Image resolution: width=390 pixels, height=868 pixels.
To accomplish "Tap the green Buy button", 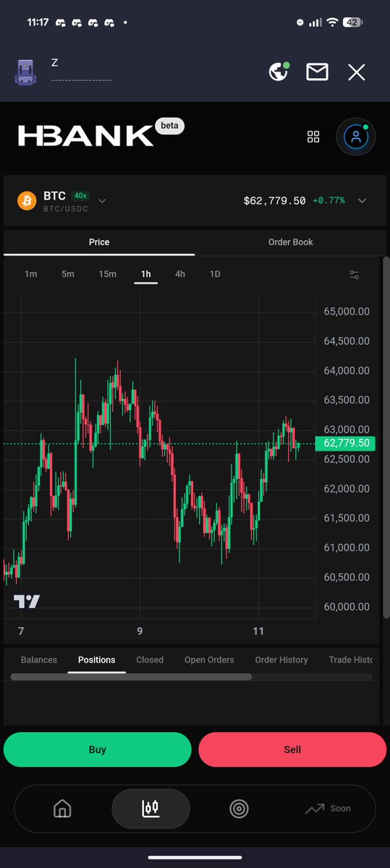I will tap(98, 749).
